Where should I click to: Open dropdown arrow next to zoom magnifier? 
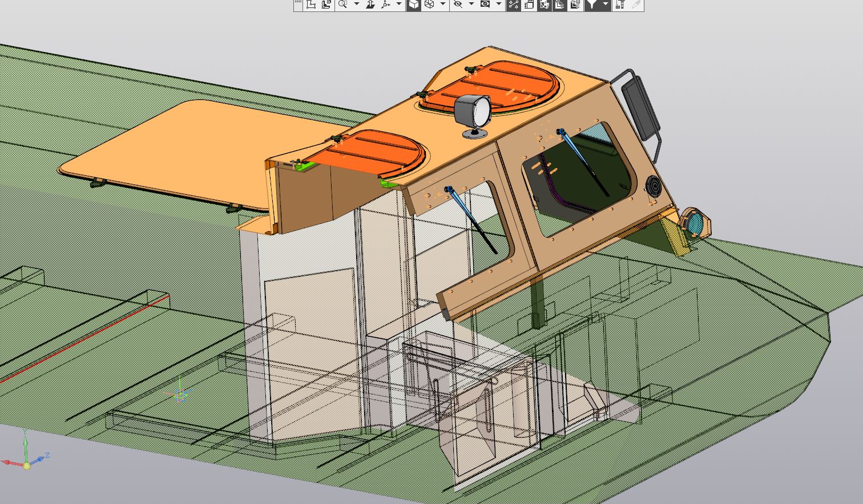pos(357,5)
